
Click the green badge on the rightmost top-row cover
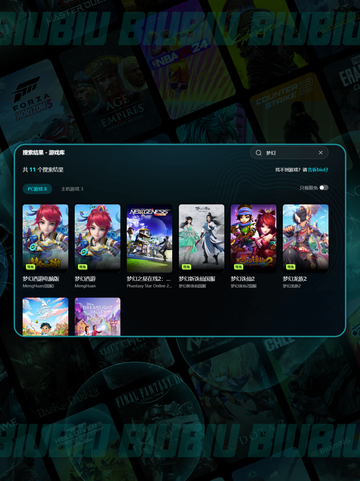tap(290, 267)
